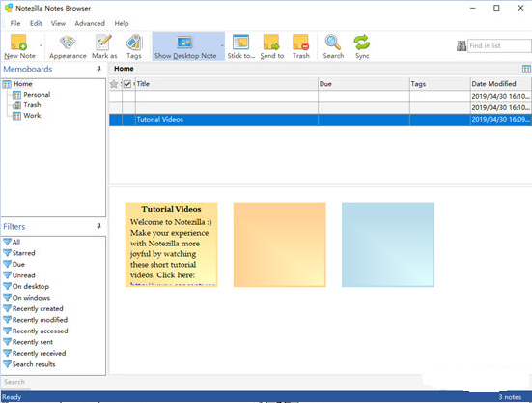Open the tutorial link in note preview
The height and width of the screenshot is (403, 532).
coord(173,284)
